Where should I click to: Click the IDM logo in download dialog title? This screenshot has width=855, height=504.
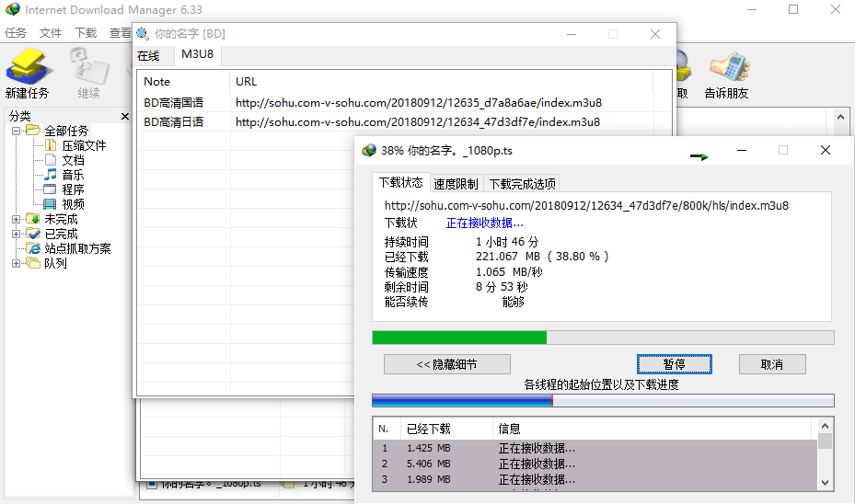(x=369, y=151)
